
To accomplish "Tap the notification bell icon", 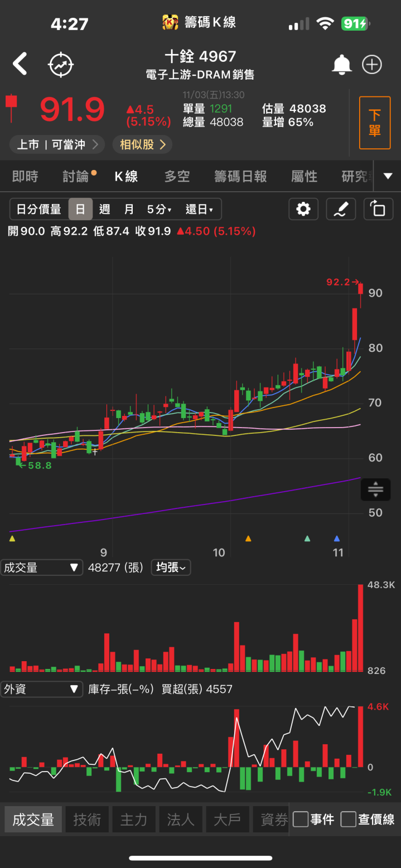I will tap(341, 65).
